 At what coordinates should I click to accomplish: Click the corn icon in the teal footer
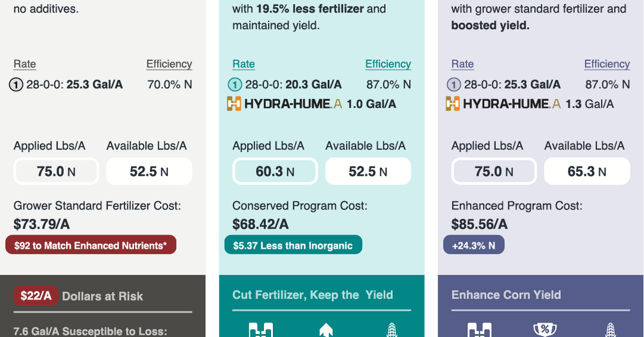pos(391,331)
